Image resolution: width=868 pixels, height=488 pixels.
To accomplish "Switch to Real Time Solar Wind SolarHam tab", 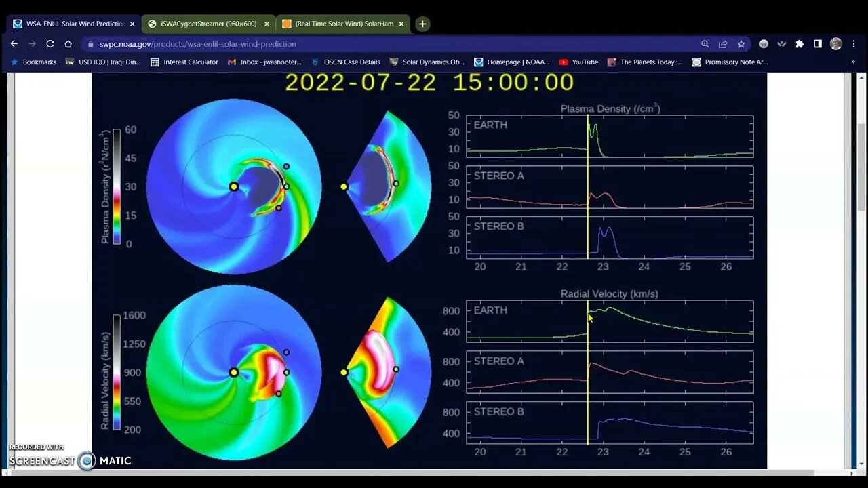I will (x=343, y=24).
